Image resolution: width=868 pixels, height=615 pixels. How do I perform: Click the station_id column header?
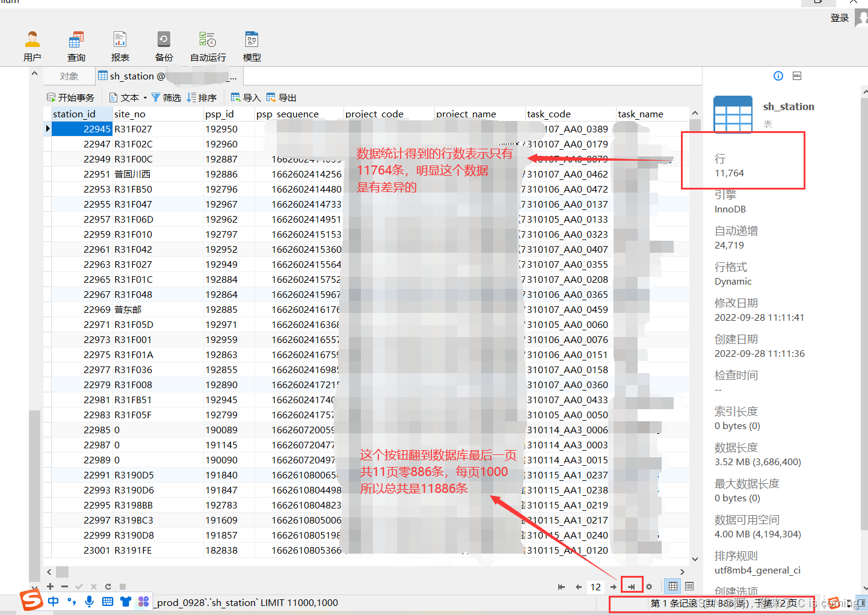coord(82,114)
